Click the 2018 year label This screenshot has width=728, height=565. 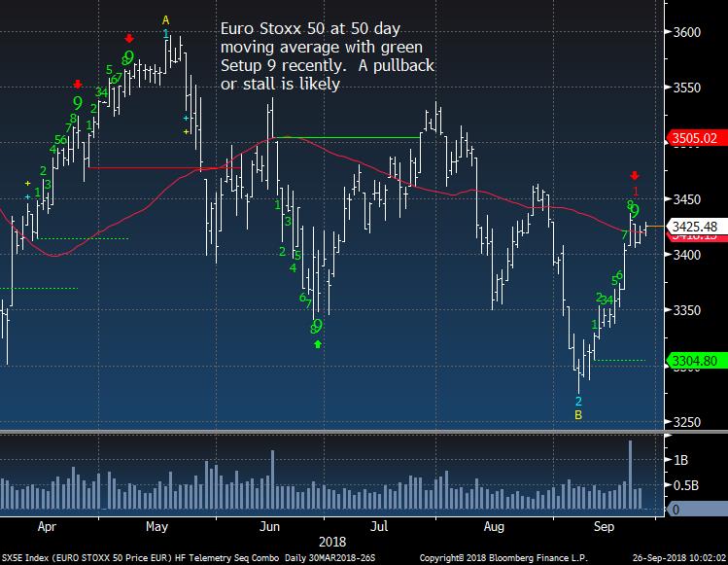(332, 543)
